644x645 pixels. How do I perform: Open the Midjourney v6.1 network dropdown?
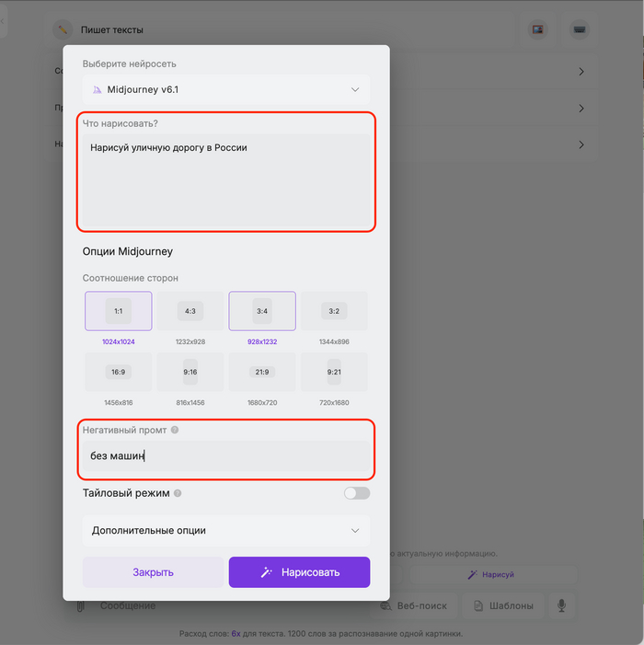pos(226,89)
